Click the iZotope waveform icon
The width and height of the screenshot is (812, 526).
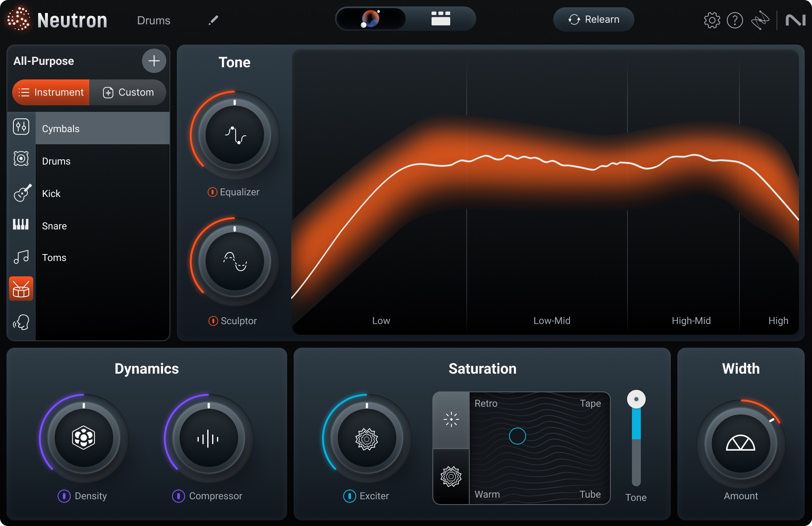pyautogui.click(x=760, y=20)
